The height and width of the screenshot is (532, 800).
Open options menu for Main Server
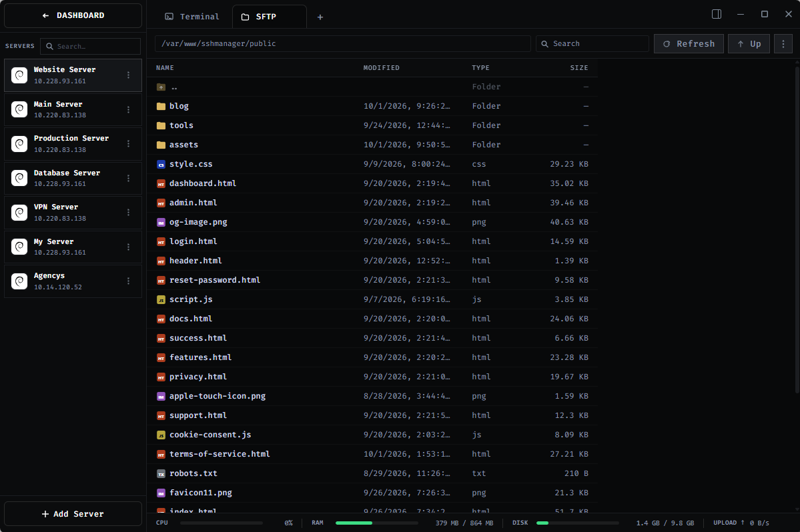(x=128, y=109)
